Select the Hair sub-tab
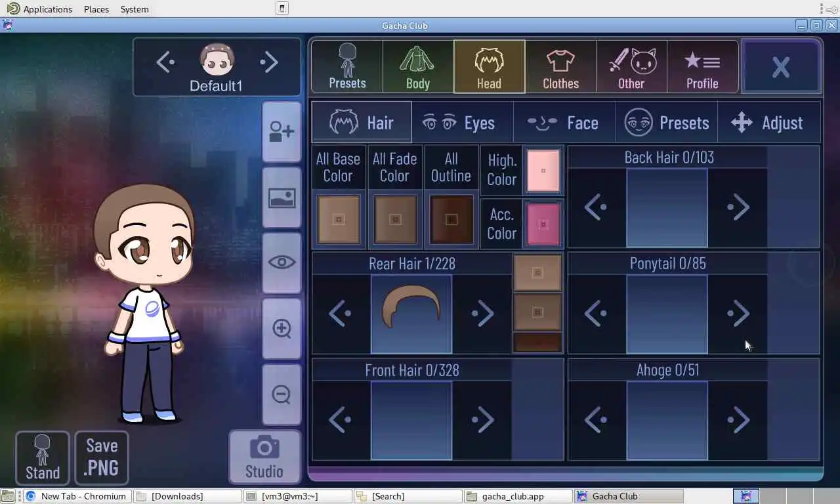The height and width of the screenshot is (504, 840). [362, 122]
